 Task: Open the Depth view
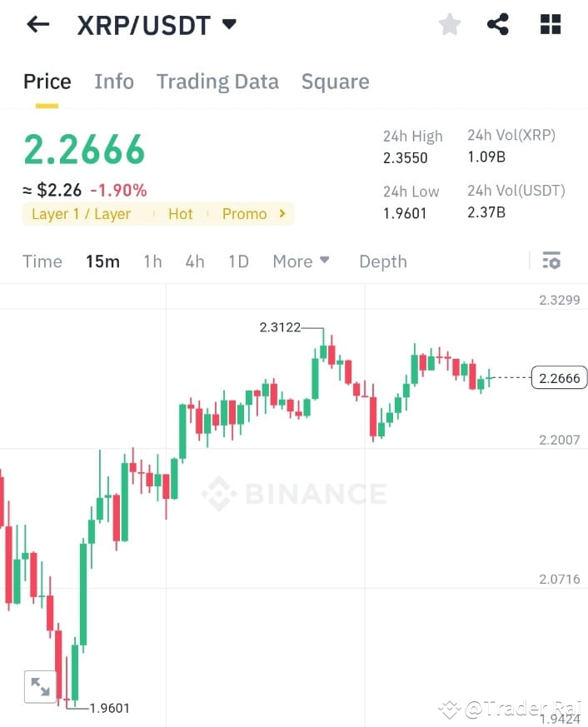383,261
